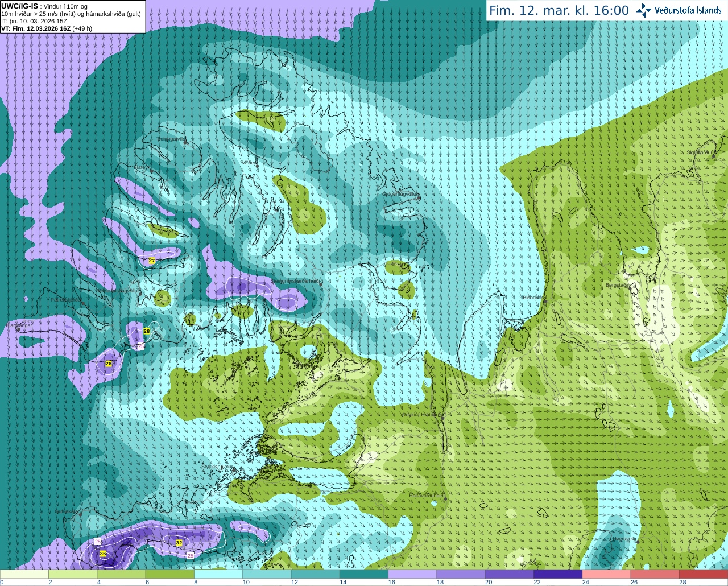Click the Hveravellir station label
Image resolution: width=728 pixels, height=586 pixels.
pos(624,539)
